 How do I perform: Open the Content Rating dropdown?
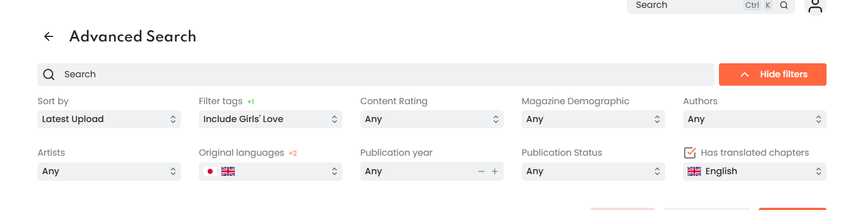click(432, 119)
